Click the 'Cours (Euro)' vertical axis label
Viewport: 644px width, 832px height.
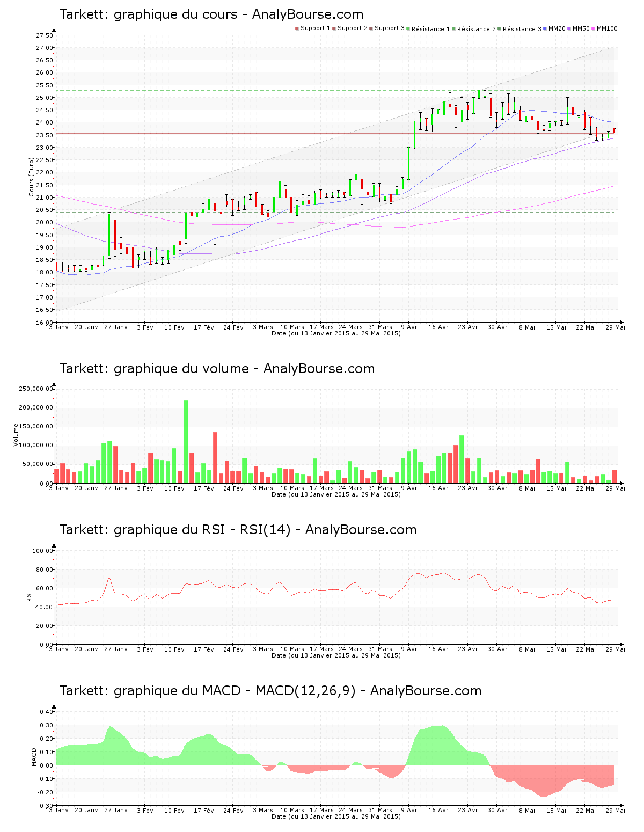[32, 177]
